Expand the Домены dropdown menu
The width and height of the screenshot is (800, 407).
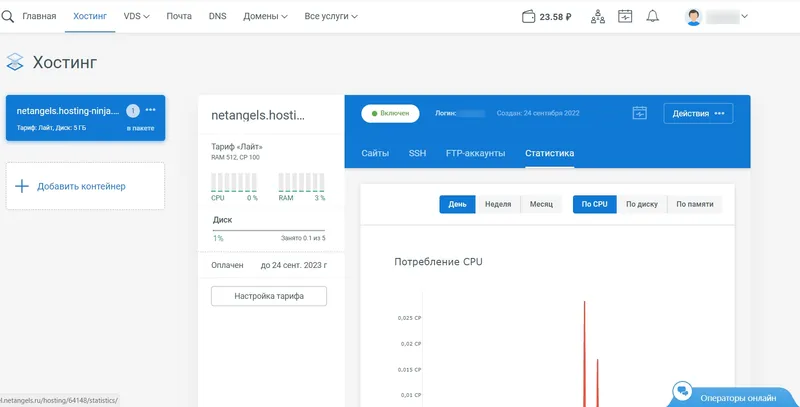(x=265, y=16)
